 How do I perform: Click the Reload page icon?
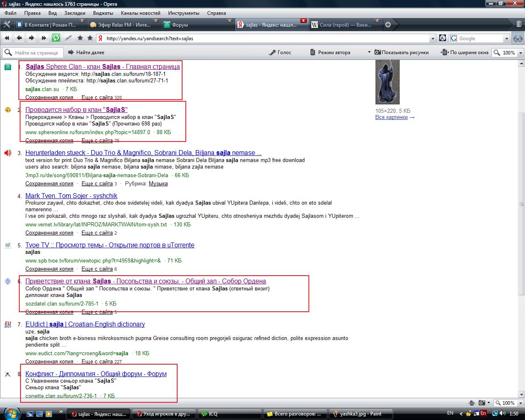(x=56, y=38)
